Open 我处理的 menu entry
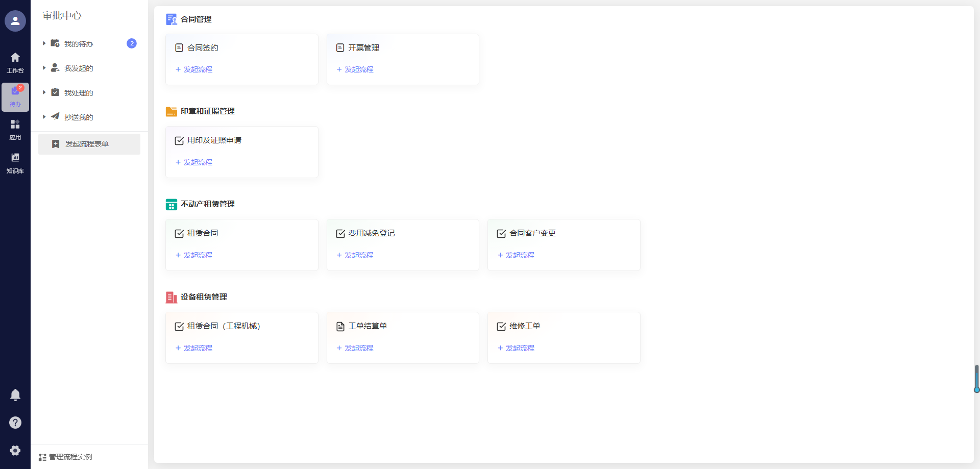980x469 pixels. (79, 93)
